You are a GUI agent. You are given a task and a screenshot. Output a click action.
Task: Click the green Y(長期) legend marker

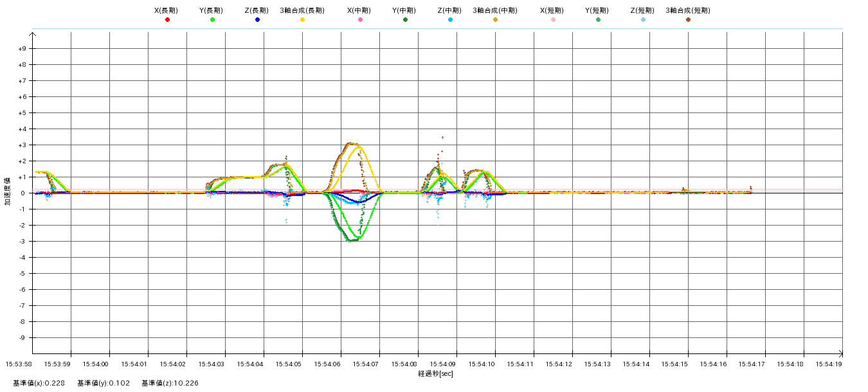pyautogui.click(x=212, y=20)
